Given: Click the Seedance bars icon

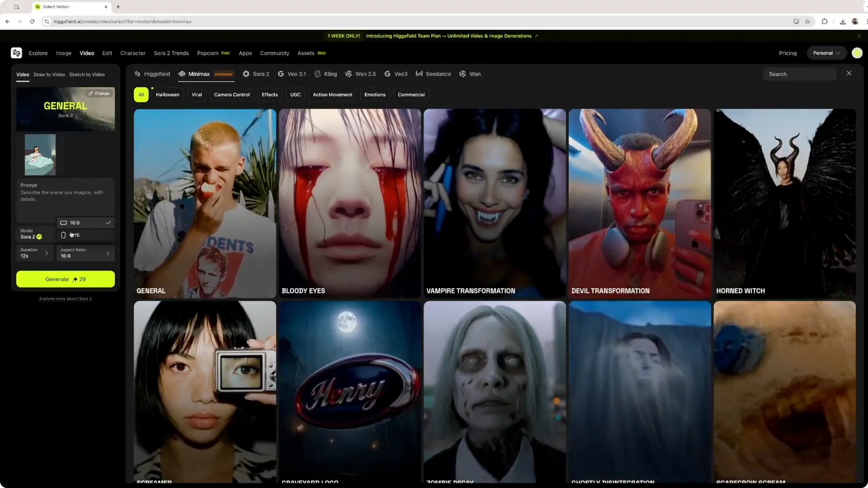Looking at the screenshot, I should pyautogui.click(x=419, y=74).
